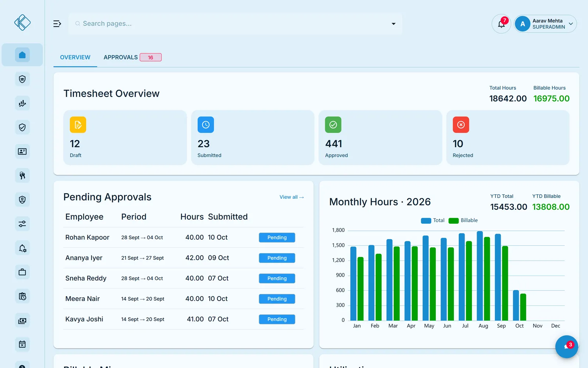Open the Home dashboard sidebar icon
Image resolution: width=588 pixels, height=368 pixels.
pos(22,55)
